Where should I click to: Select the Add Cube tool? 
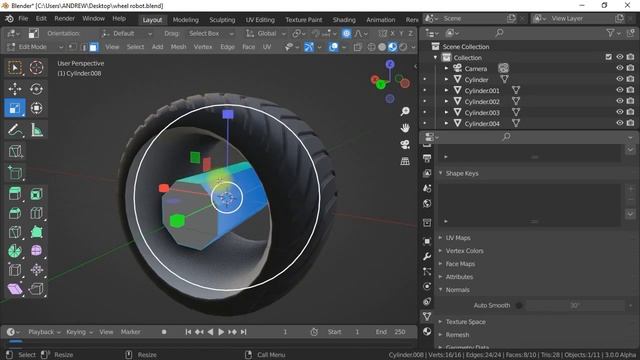(x=15, y=173)
